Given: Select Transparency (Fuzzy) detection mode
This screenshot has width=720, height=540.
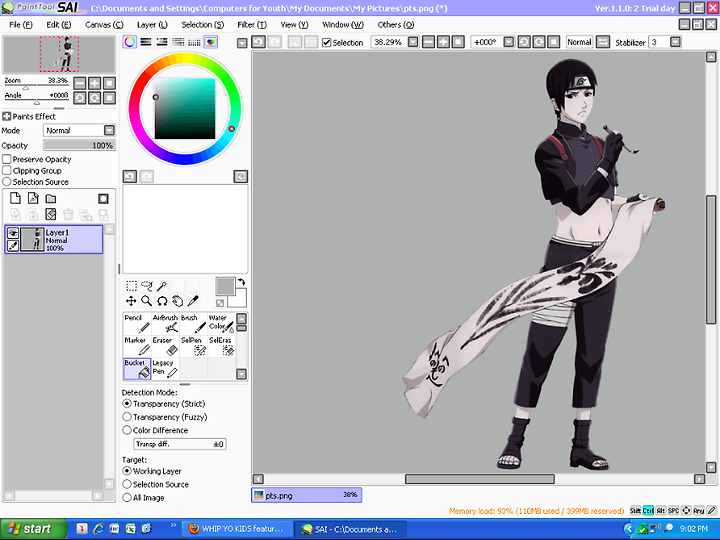Looking at the screenshot, I should pyautogui.click(x=127, y=417).
